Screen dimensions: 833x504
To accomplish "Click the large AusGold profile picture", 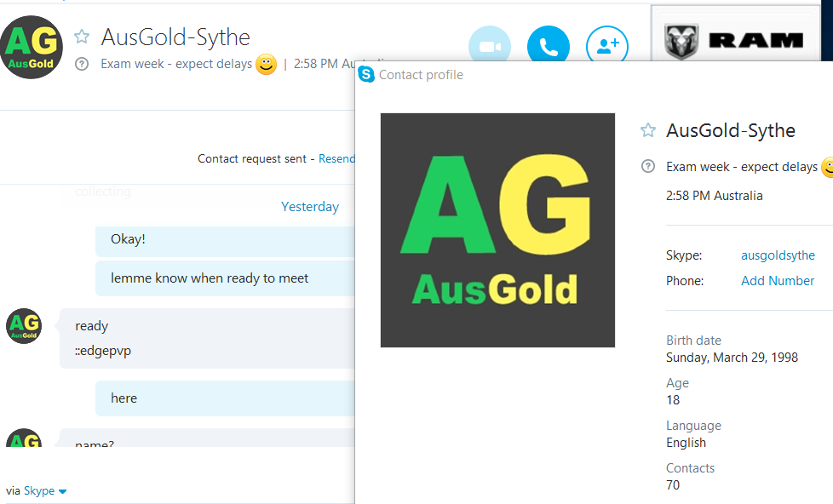I will 497,230.
